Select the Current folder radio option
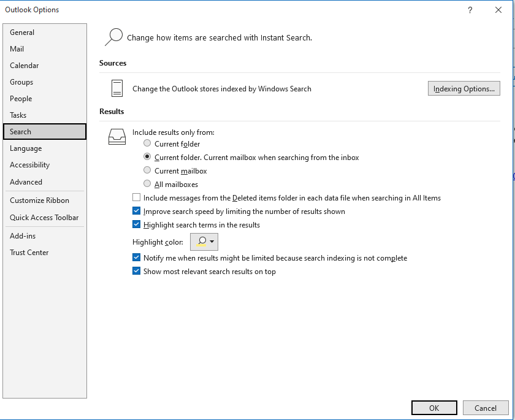 (147, 144)
